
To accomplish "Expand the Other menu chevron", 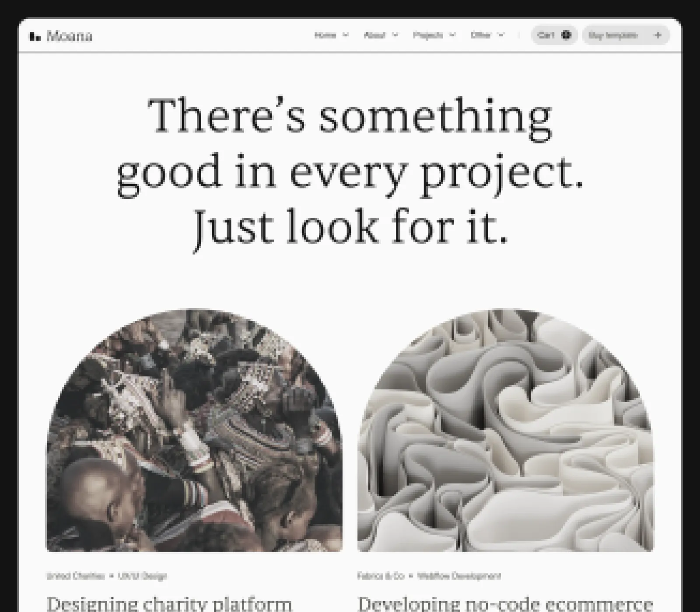I will click(x=501, y=35).
